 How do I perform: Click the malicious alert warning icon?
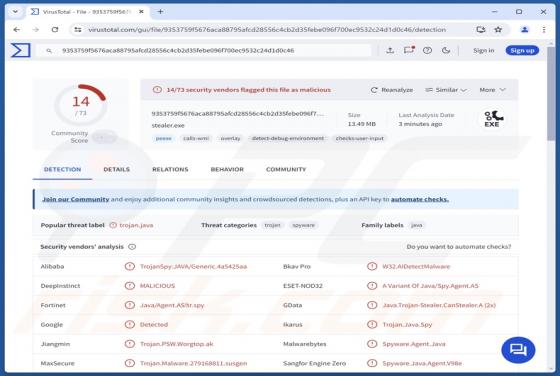157,90
